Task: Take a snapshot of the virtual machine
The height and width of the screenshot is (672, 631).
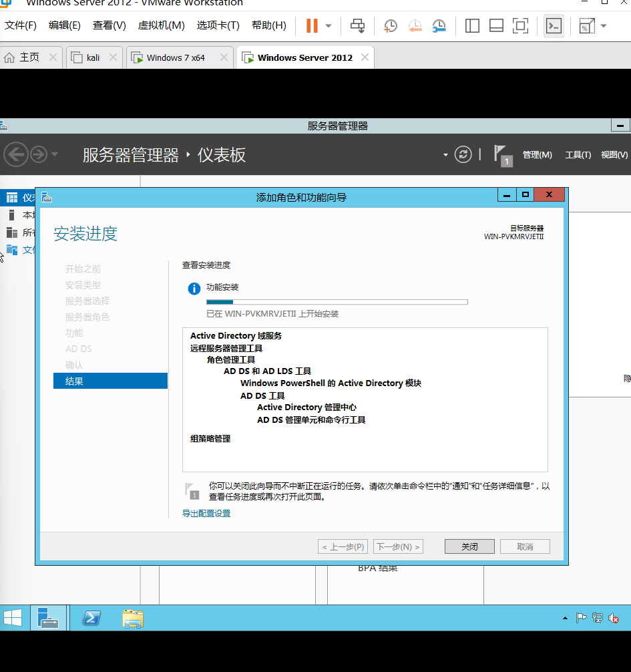Action: [x=390, y=25]
